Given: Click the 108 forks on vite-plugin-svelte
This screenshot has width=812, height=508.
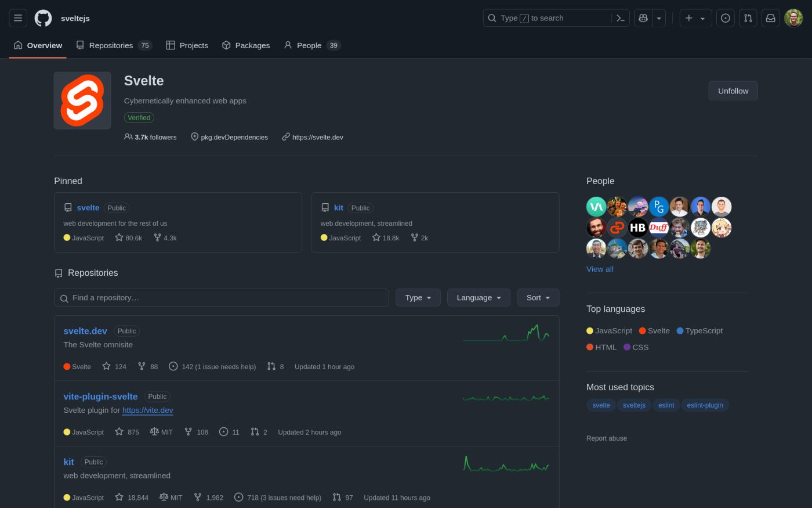Looking at the screenshot, I should click(x=196, y=432).
